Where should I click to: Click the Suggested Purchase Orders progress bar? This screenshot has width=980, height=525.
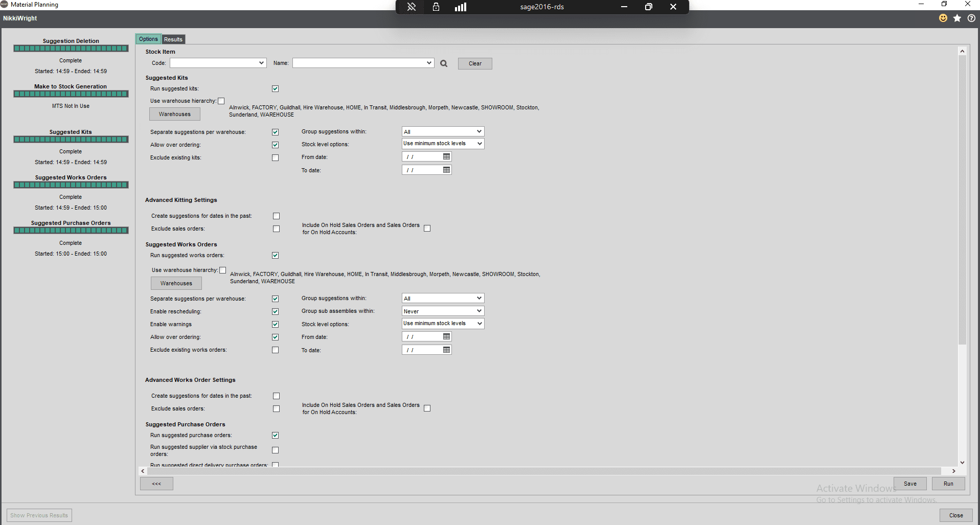71,231
